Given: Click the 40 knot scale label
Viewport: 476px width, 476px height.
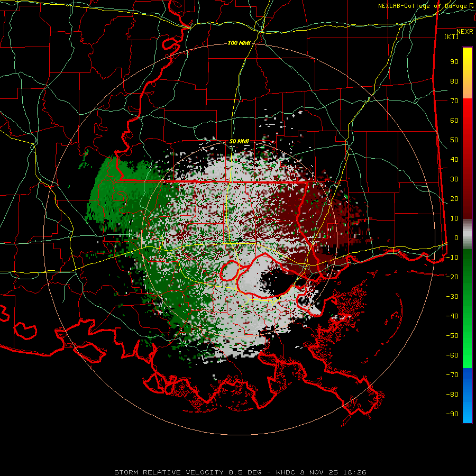Looking at the screenshot, I should [454, 159].
